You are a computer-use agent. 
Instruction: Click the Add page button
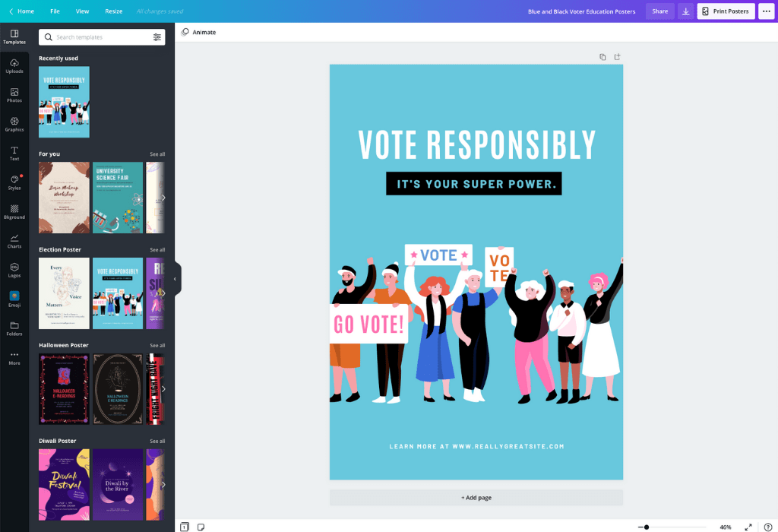pos(476,498)
